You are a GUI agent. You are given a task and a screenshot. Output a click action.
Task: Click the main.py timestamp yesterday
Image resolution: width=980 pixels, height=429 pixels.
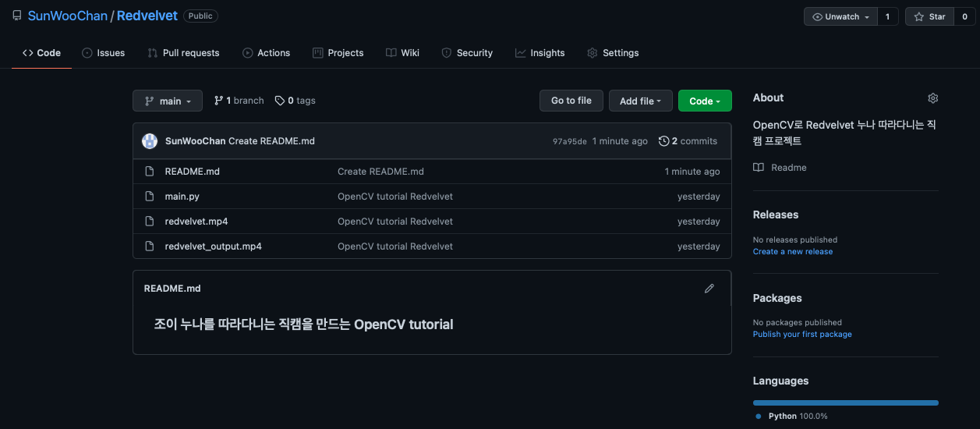coord(699,197)
